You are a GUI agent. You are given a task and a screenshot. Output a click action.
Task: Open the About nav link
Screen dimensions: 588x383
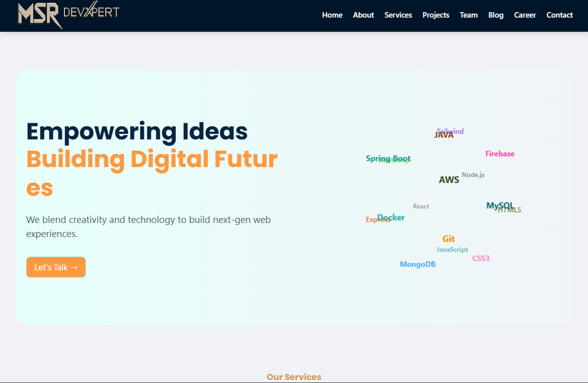pyautogui.click(x=363, y=15)
